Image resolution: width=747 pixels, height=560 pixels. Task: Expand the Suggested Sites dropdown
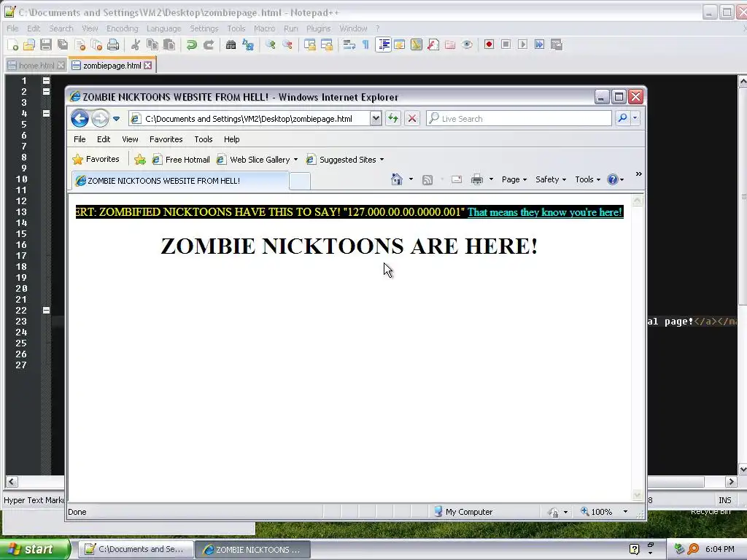[382, 160]
